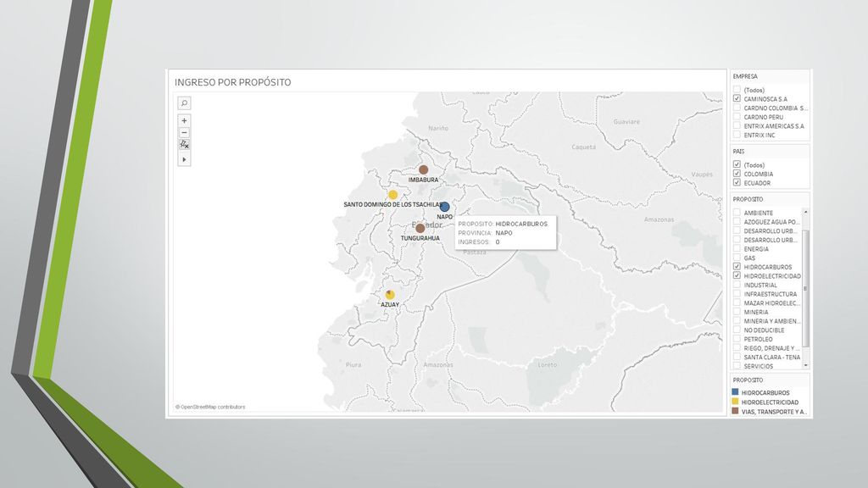This screenshot has width=868, height=488.
Task: Check AZOGUEZ AGUA PO... purpose filter
Action: tap(737, 221)
